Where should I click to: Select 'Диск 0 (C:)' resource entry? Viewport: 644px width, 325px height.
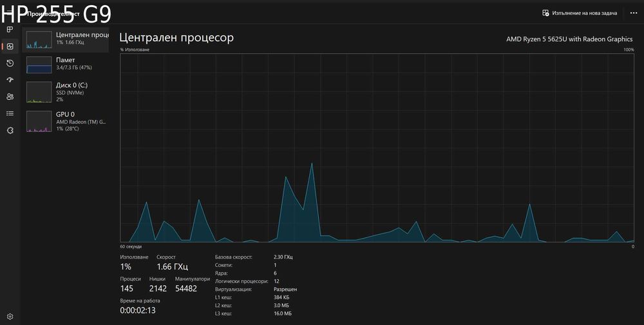pos(66,92)
